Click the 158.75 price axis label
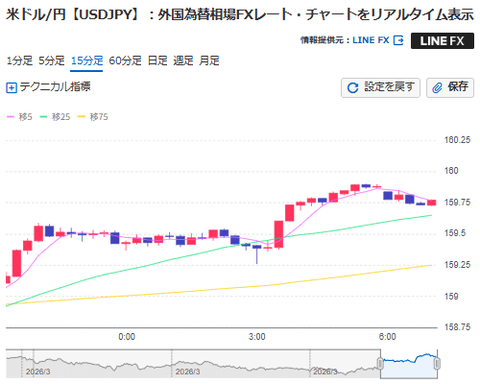Screen dimensions: 480x384 (x=457, y=327)
